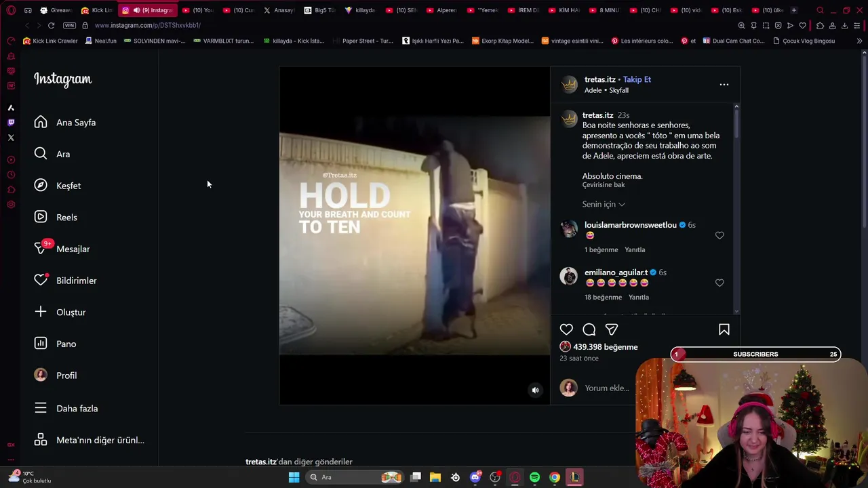Open post options three-dot menu
This screenshot has width=868, height=488.
point(724,85)
